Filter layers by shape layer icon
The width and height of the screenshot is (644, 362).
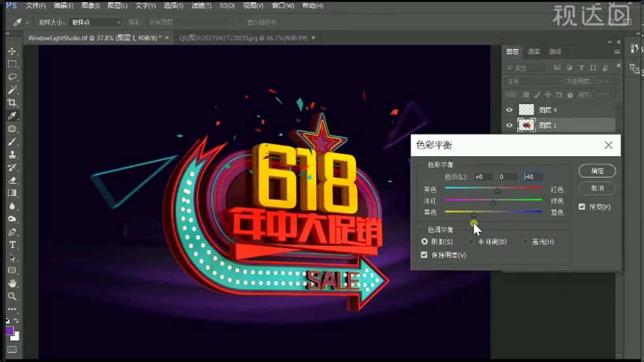coord(593,68)
